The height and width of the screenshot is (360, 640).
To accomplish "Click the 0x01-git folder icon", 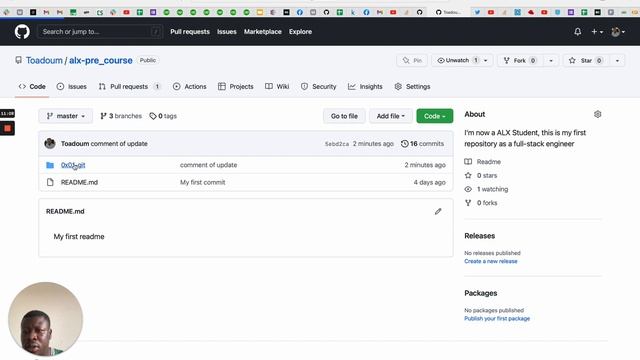I will pos(50,165).
